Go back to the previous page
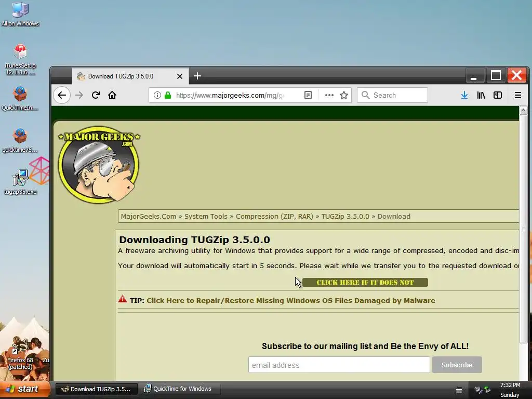This screenshot has height=399, width=532. click(62, 96)
